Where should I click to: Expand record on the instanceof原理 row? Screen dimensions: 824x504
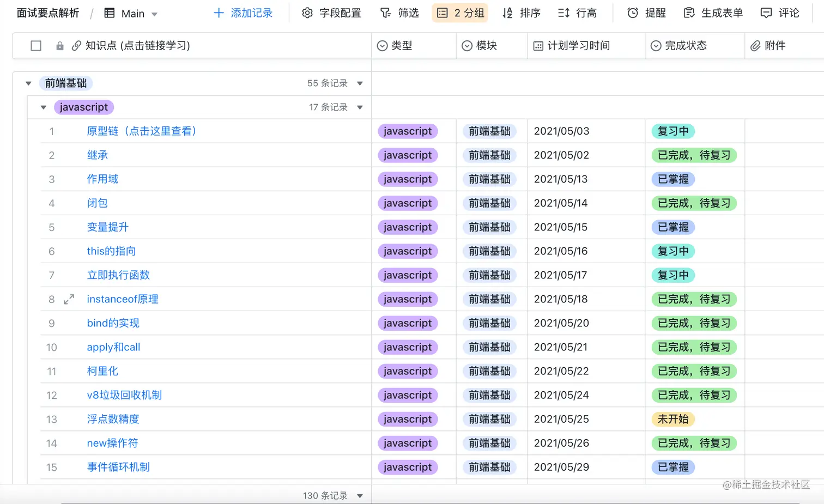coord(69,299)
